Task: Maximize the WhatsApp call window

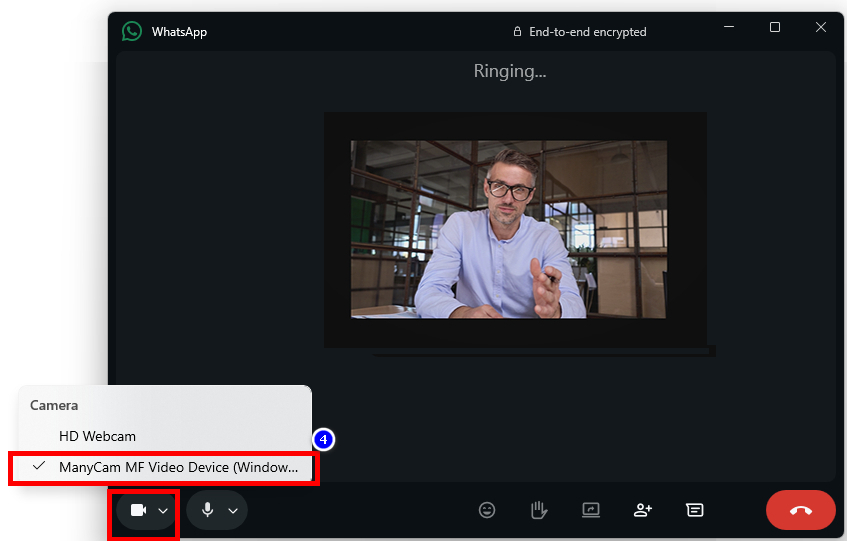Action: tap(775, 28)
